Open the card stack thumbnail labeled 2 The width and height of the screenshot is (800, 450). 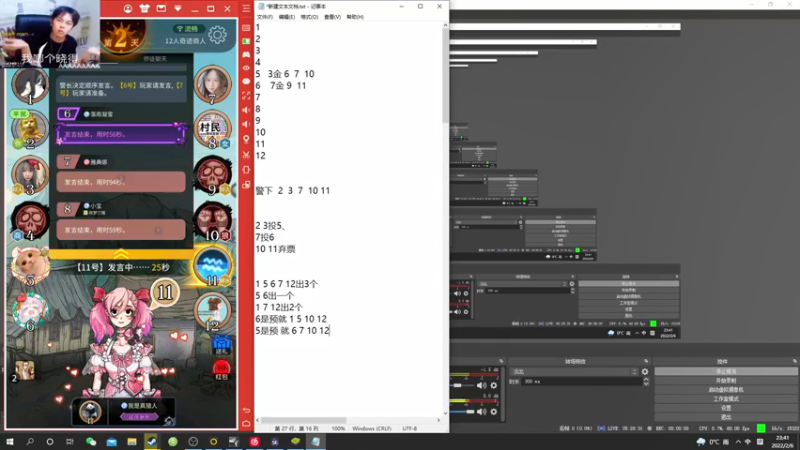point(23,371)
